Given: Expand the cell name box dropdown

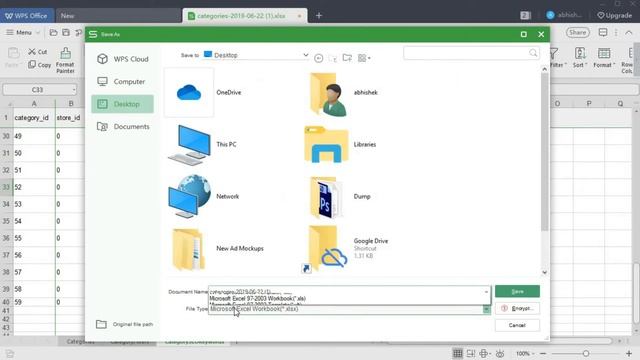Looking at the screenshot, I should point(73,90).
